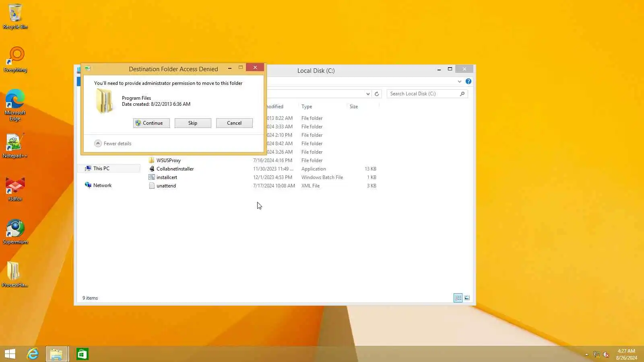Open the address bar history dropdown

click(368, 94)
